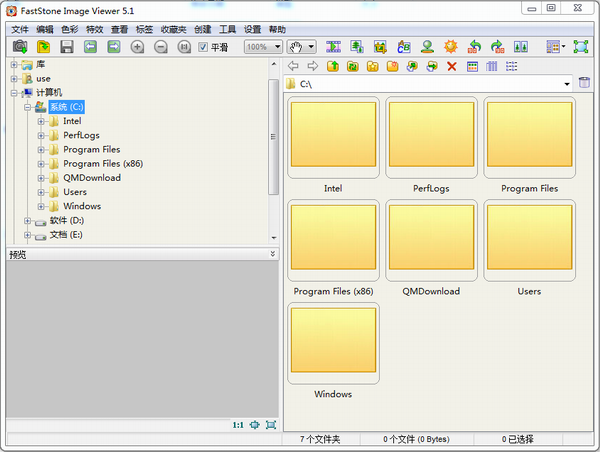This screenshot has width=600, height=452.
Task: Select the Users folder thumbnail
Action: point(529,241)
